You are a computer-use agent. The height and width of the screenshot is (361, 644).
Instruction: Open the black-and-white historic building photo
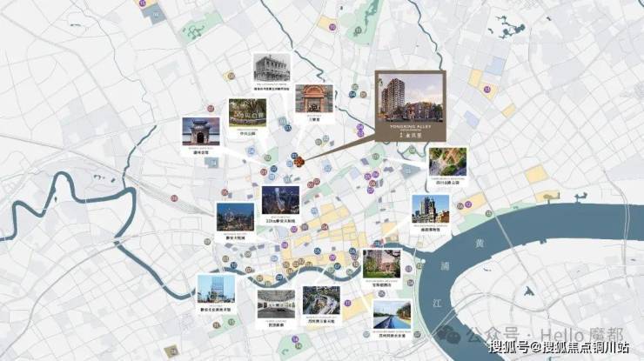(272, 68)
